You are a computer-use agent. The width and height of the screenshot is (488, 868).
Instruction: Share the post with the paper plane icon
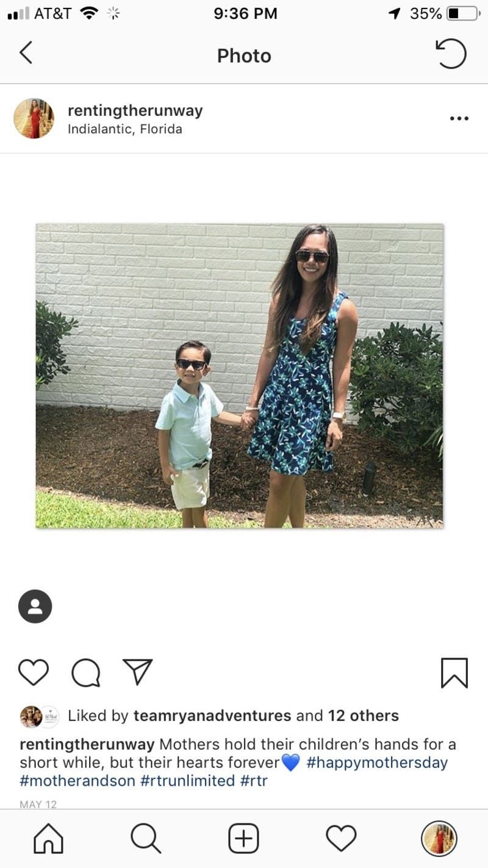tap(137, 672)
